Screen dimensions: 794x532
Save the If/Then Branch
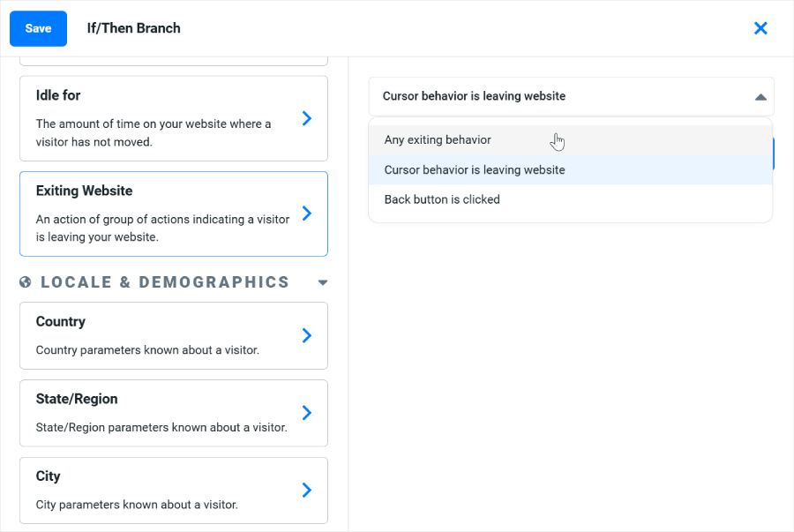coord(38,28)
